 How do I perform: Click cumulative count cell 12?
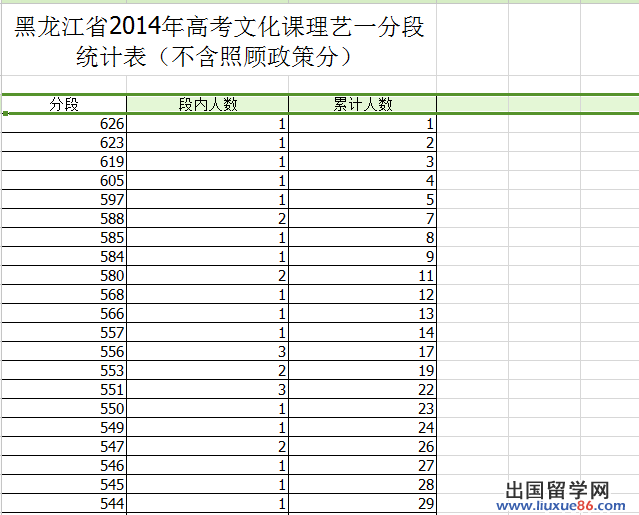tap(362, 295)
